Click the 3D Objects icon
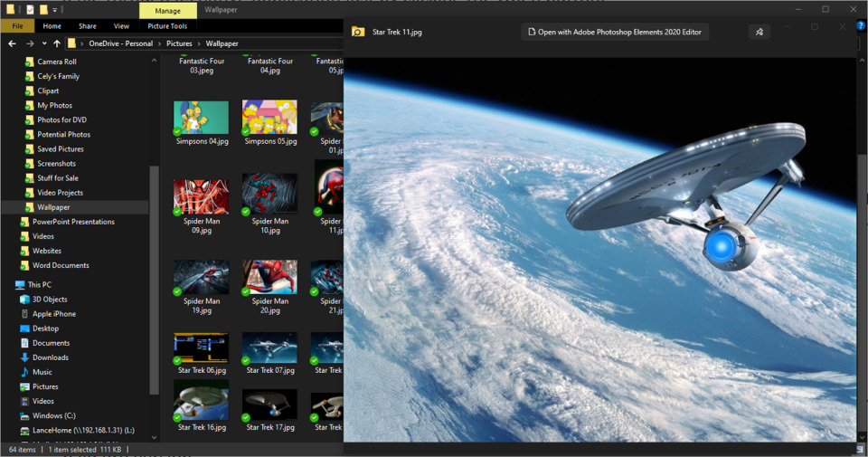 tap(24, 300)
